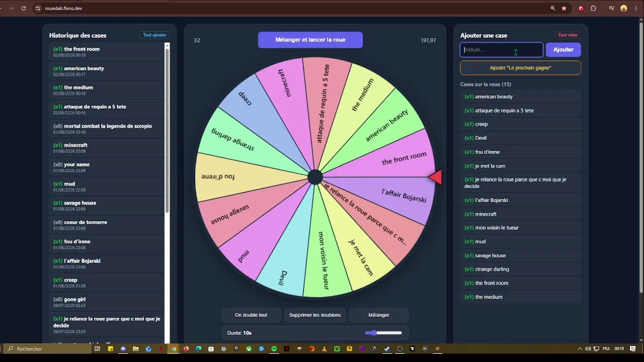Screen dimensions: 644x362
Task: Select "gone girl" in history list
Action: tap(107, 302)
